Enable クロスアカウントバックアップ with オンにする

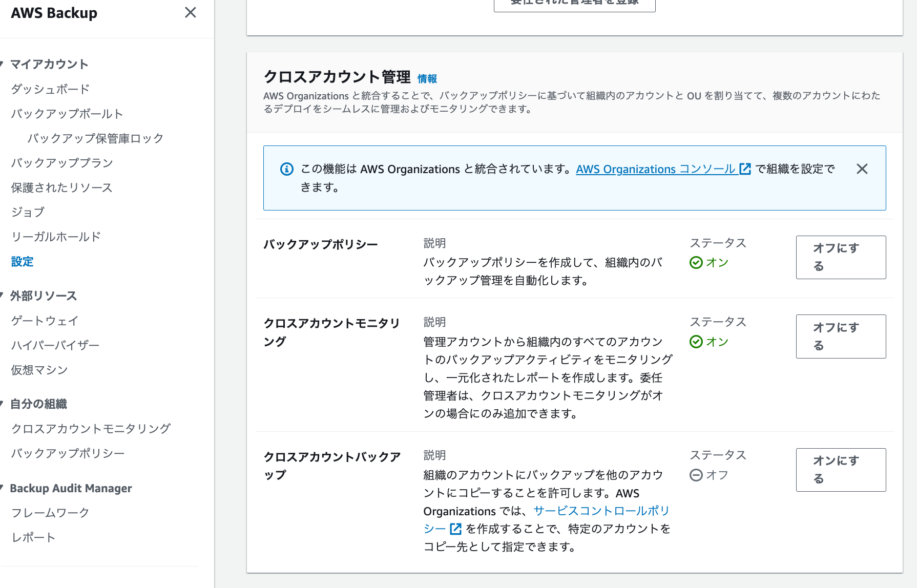[x=840, y=470]
